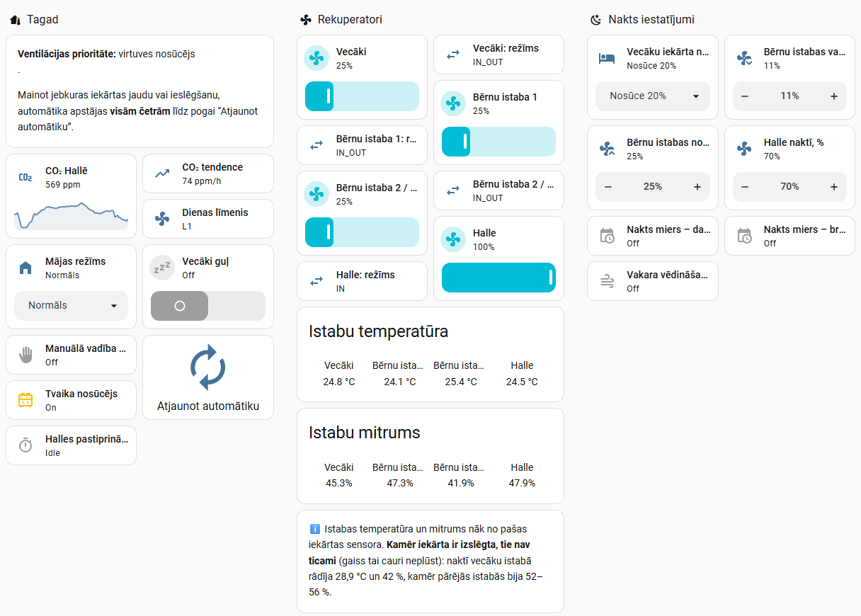Decrease Bērnu istabas vakara value from 11%

point(745,96)
